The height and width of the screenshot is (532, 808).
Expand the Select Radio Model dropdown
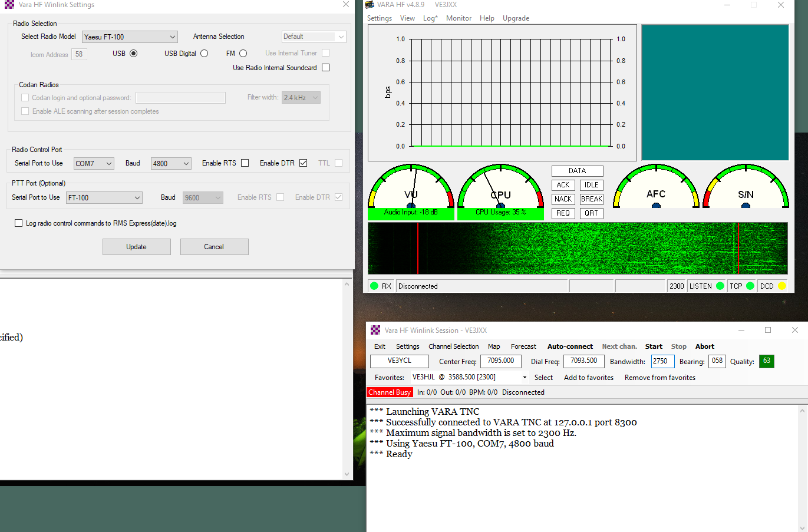(130, 37)
